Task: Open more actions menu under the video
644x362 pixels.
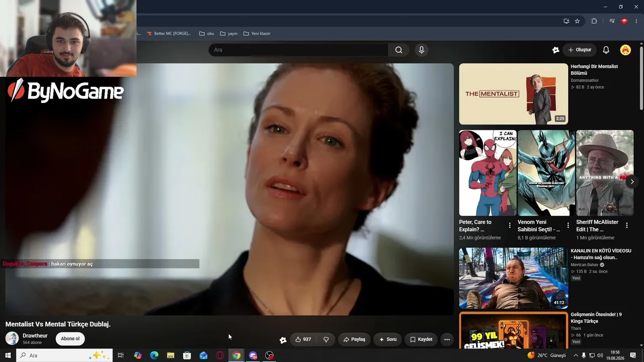Action: tap(447, 339)
